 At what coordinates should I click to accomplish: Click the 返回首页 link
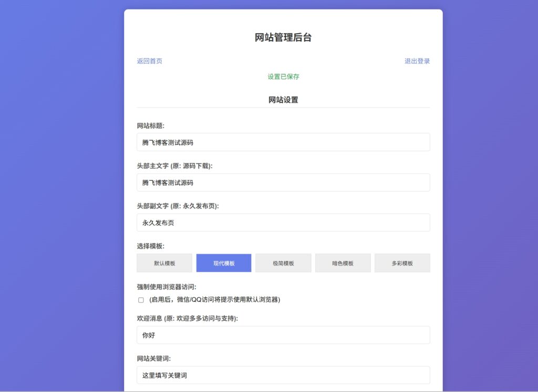click(150, 61)
